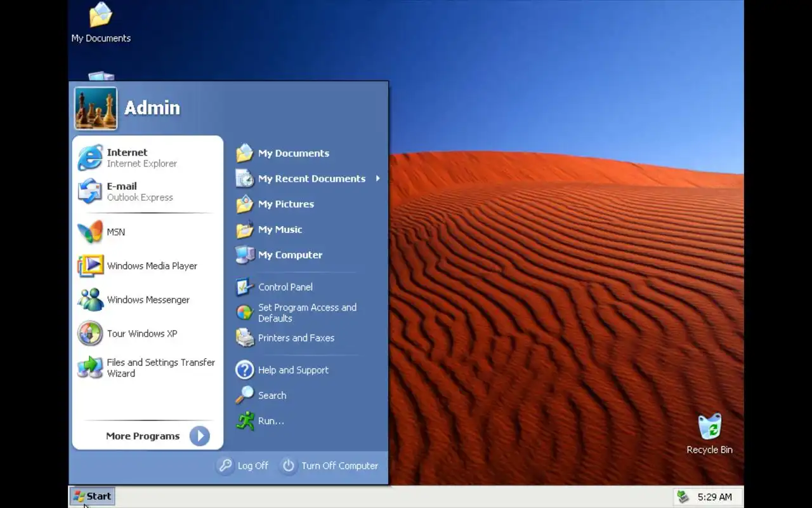The height and width of the screenshot is (508, 812).
Task: Click the Search text label
Action: [x=272, y=395]
